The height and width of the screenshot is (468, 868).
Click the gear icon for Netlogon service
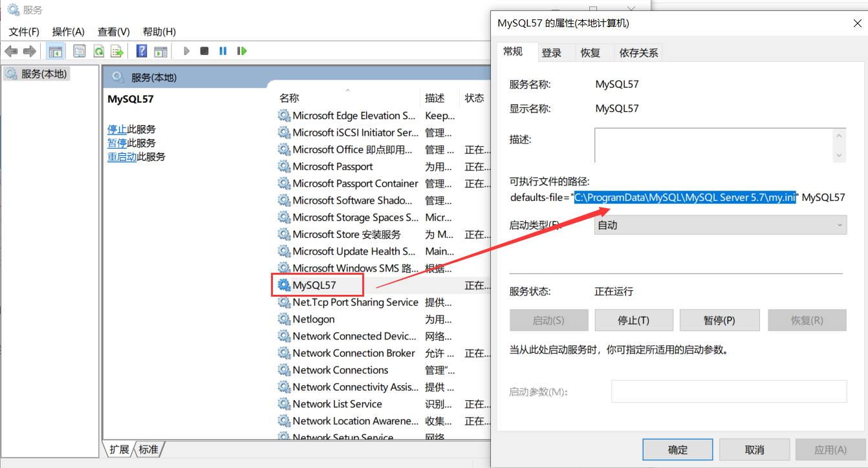pos(284,319)
